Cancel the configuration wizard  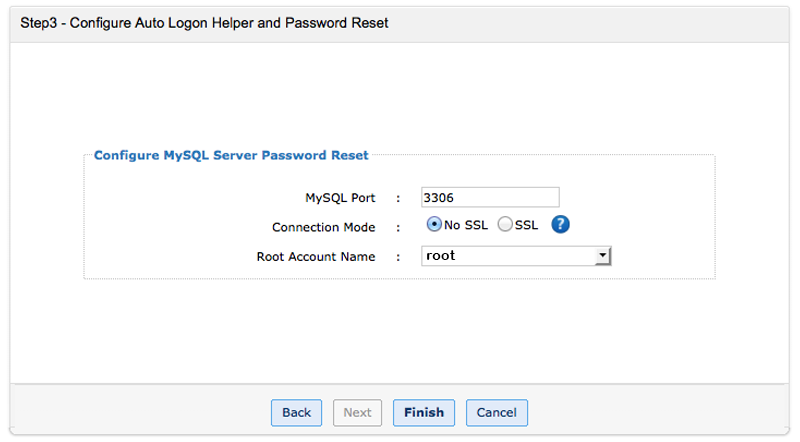point(496,412)
